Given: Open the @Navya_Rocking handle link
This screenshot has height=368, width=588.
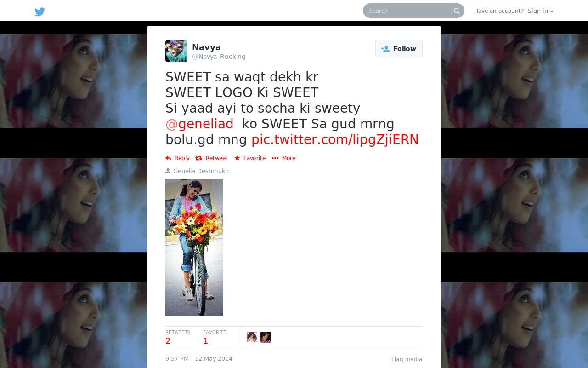Looking at the screenshot, I should [219, 57].
